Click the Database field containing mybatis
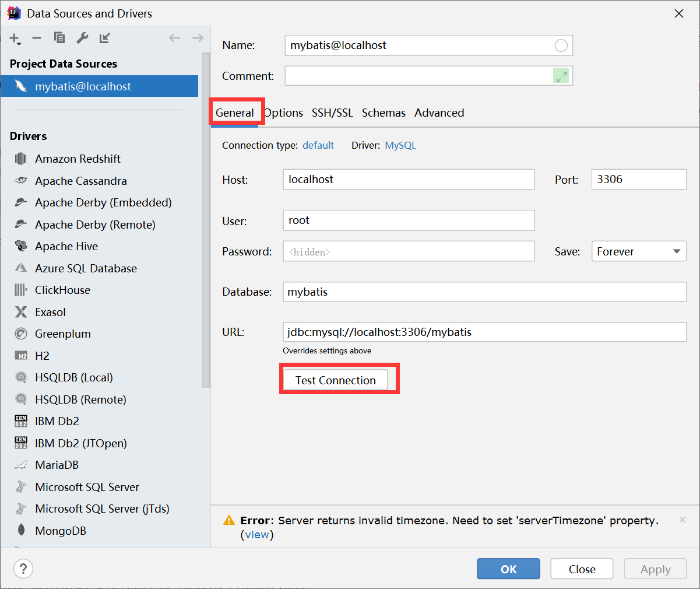The height and width of the screenshot is (589, 700). point(484,292)
